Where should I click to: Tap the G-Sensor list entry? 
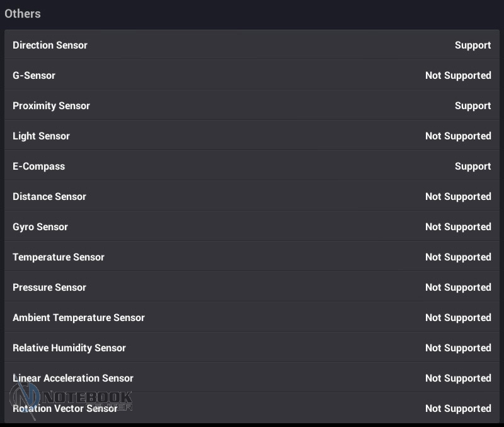click(x=252, y=74)
